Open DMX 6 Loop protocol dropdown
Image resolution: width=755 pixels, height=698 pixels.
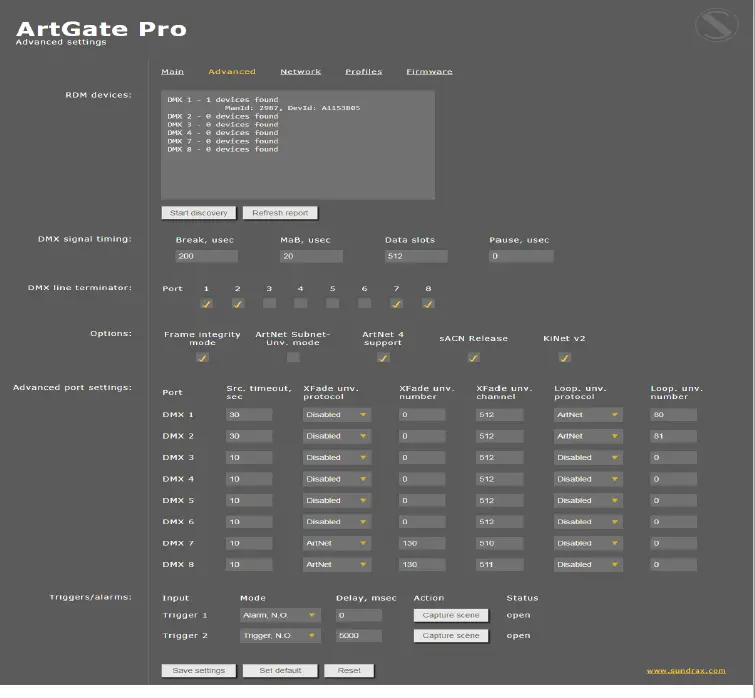point(588,521)
